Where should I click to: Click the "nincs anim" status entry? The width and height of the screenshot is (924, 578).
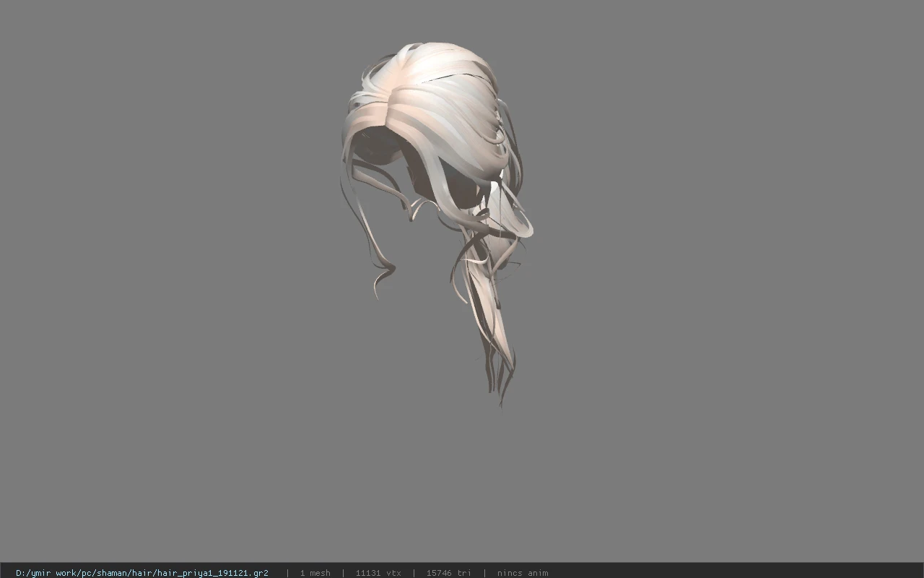[523, 573]
